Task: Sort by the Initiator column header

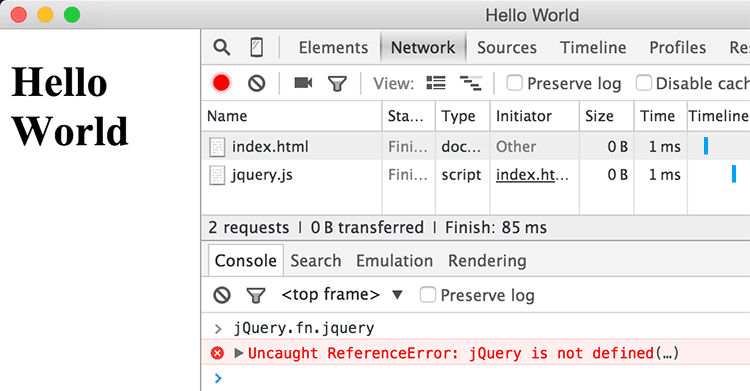Action: tap(534, 116)
